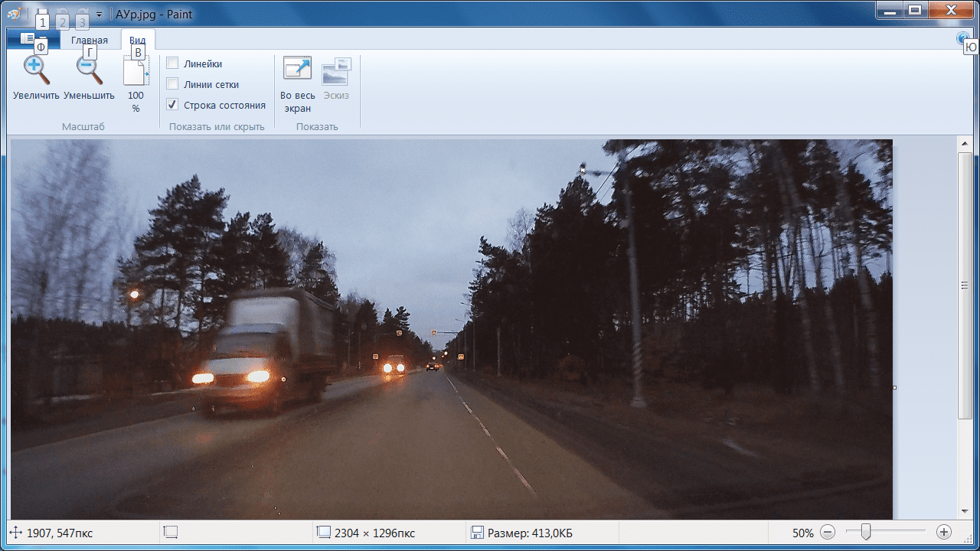Select the Вид ribbon tab
This screenshot has width=980, height=551.
coord(138,41)
